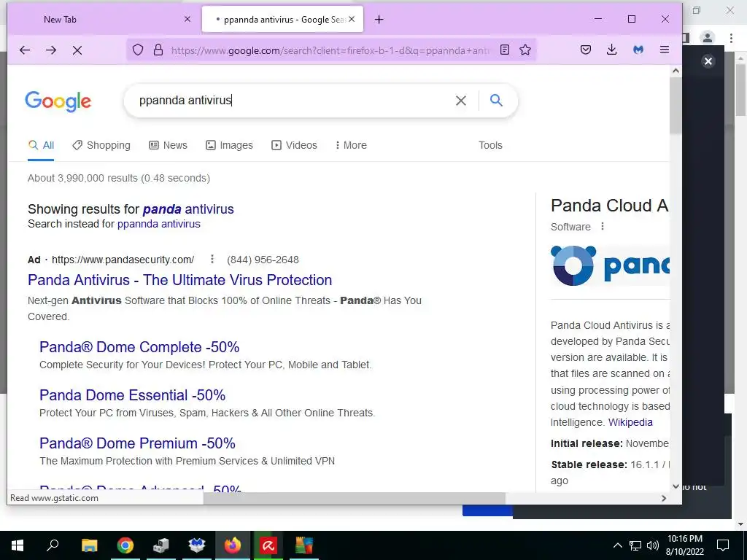Screen dimensions: 747x560
Task: Go back with Firefox back arrow
Action: coord(25,50)
